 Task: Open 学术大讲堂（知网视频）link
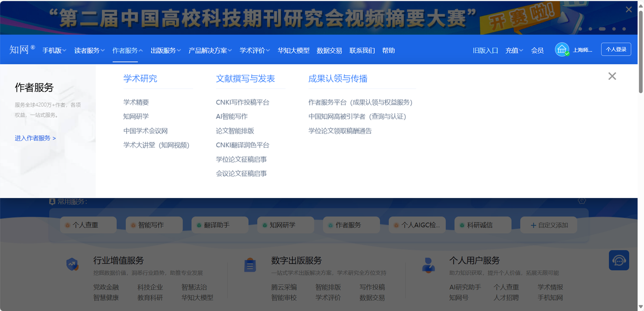[x=156, y=145]
